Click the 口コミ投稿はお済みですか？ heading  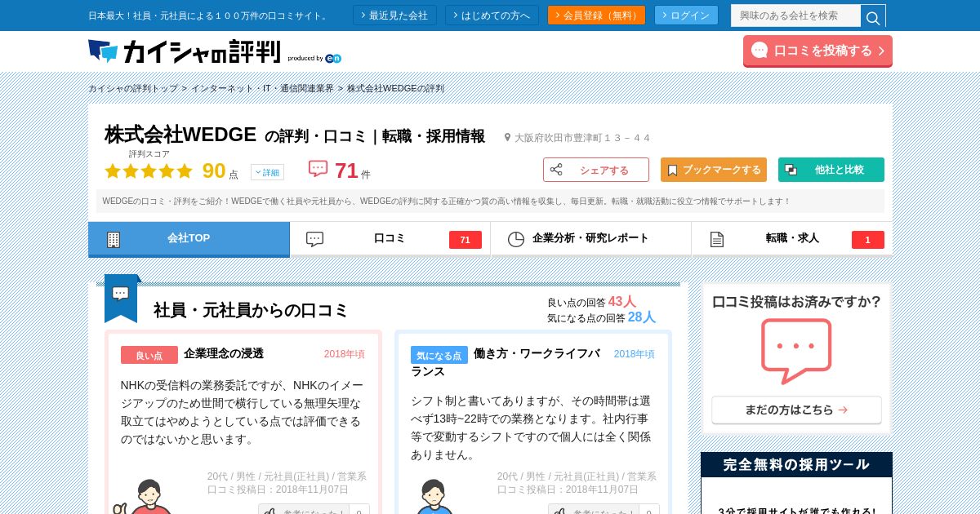[x=796, y=301]
